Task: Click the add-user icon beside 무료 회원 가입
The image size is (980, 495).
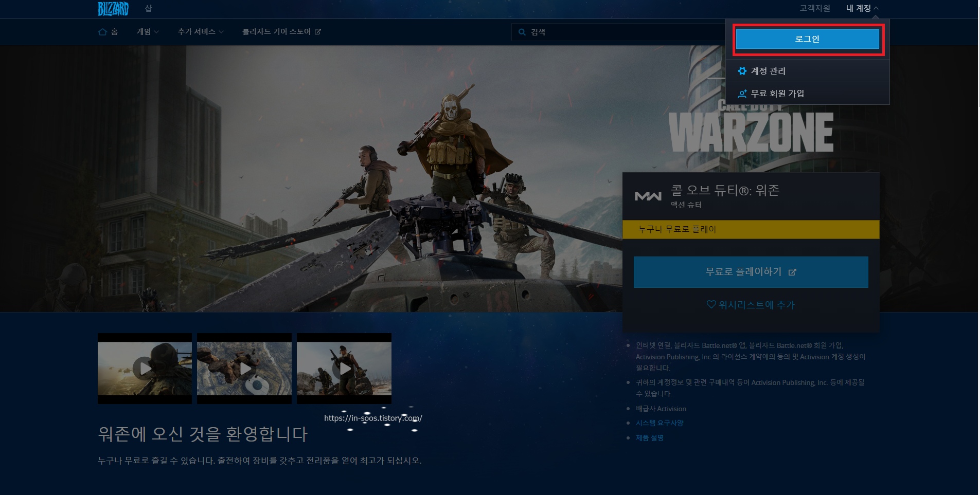Action: 742,94
